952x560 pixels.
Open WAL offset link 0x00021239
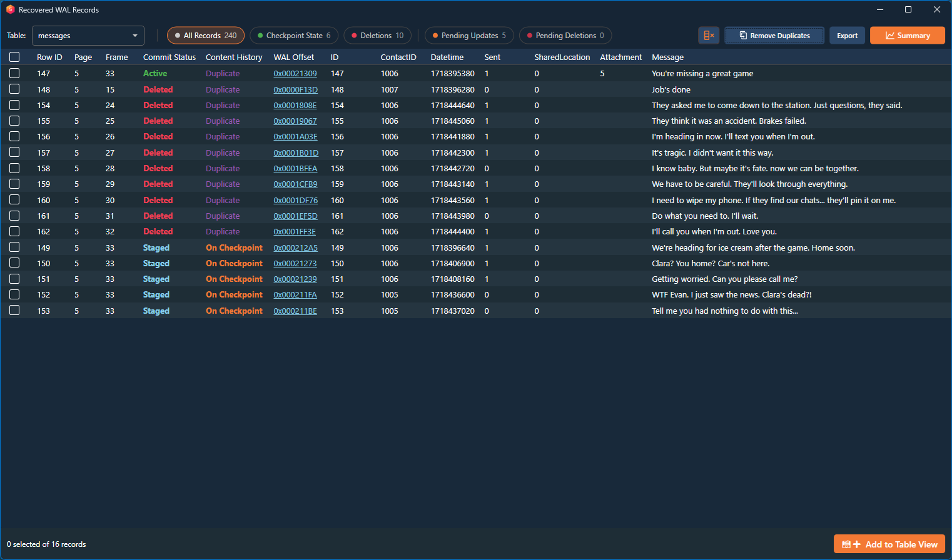[295, 279]
